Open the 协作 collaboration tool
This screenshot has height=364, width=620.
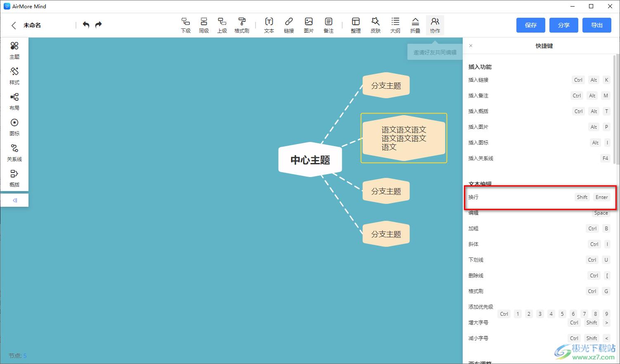[435, 25]
